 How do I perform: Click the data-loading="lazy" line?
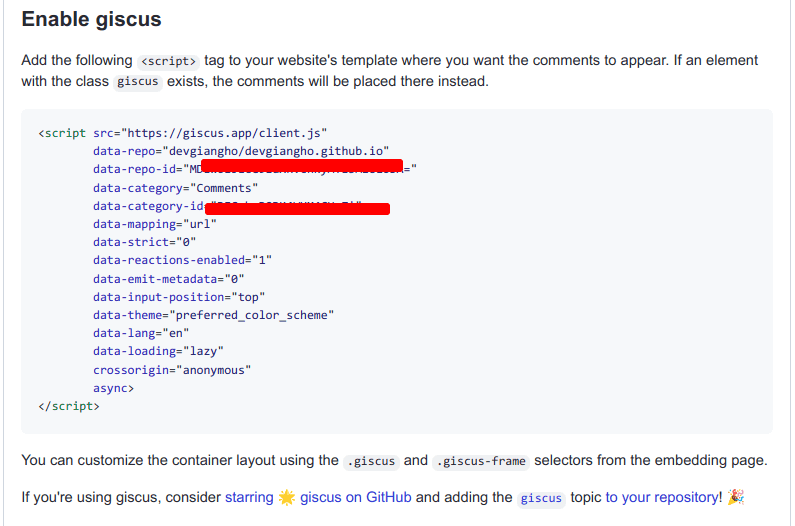coord(158,350)
